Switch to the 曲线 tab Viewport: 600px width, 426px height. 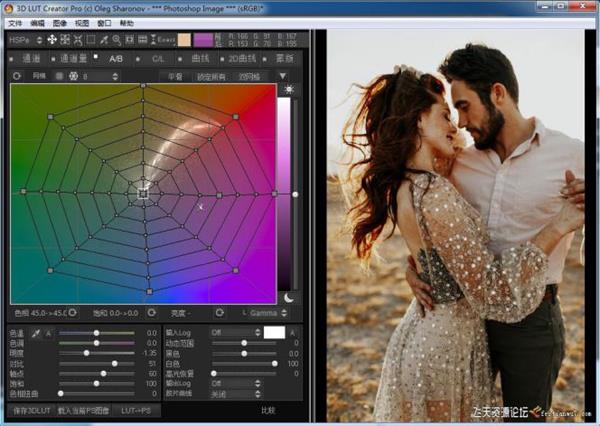(x=199, y=59)
